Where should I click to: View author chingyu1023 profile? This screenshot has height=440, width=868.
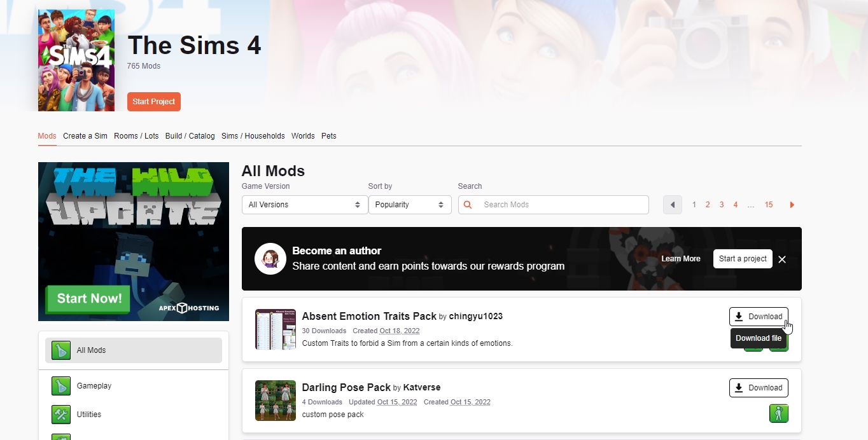[476, 316]
